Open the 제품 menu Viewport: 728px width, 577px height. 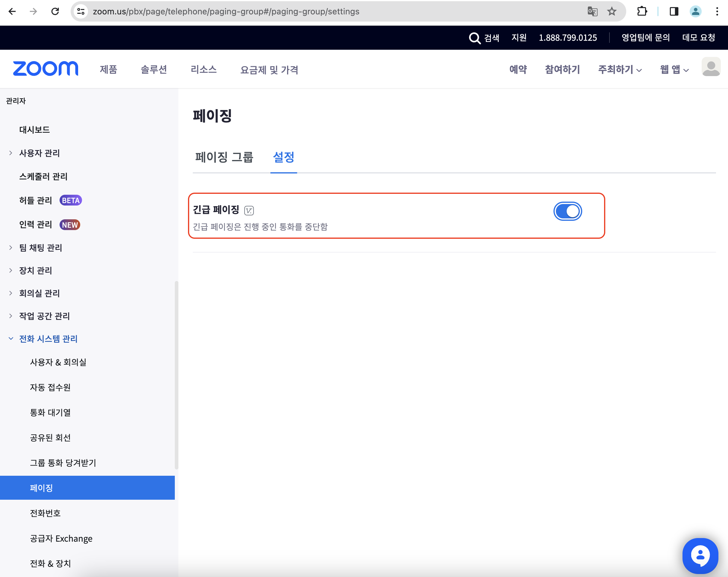[108, 70]
